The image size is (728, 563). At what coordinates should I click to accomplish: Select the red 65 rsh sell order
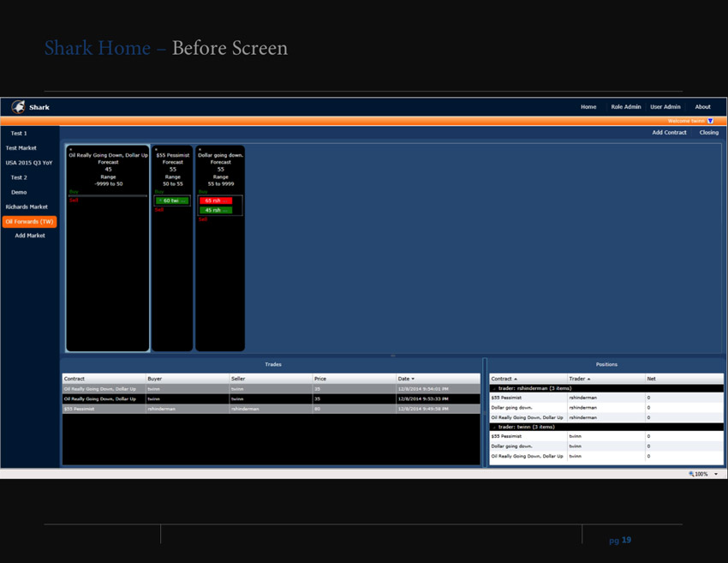tap(215, 201)
